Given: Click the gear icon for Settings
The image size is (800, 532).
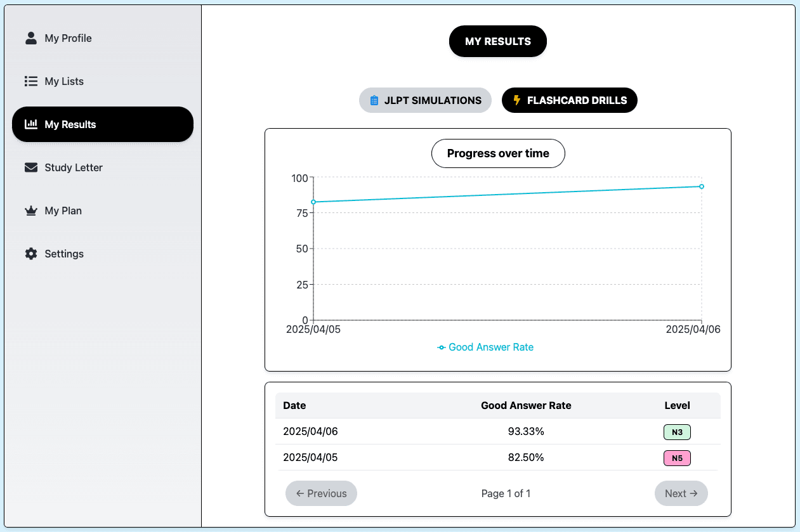Looking at the screenshot, I should tap(30, 254).
